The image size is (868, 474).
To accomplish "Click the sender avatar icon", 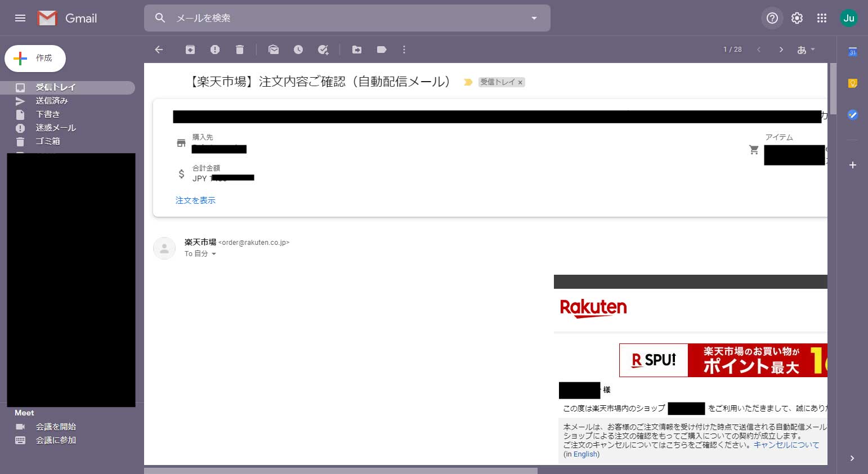I will [164, 248].
